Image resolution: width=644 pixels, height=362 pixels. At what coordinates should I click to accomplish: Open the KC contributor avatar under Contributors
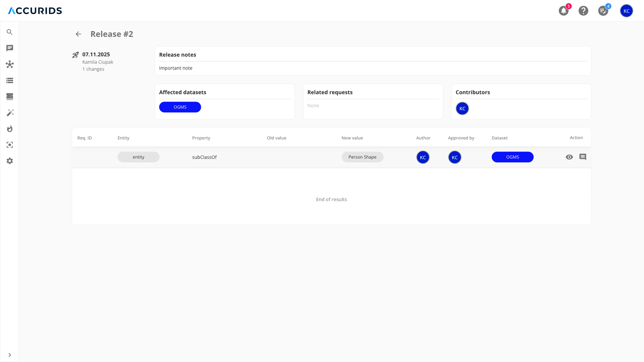[462, 108]
